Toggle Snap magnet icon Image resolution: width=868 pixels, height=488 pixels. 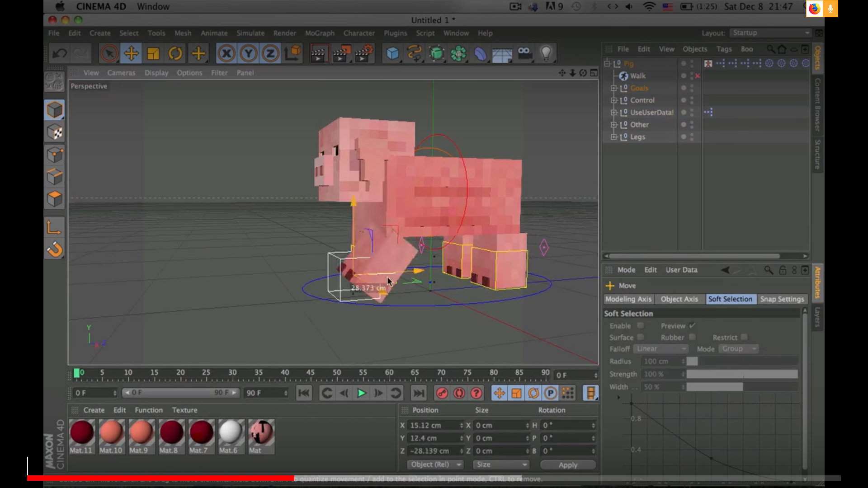point(55,249)
